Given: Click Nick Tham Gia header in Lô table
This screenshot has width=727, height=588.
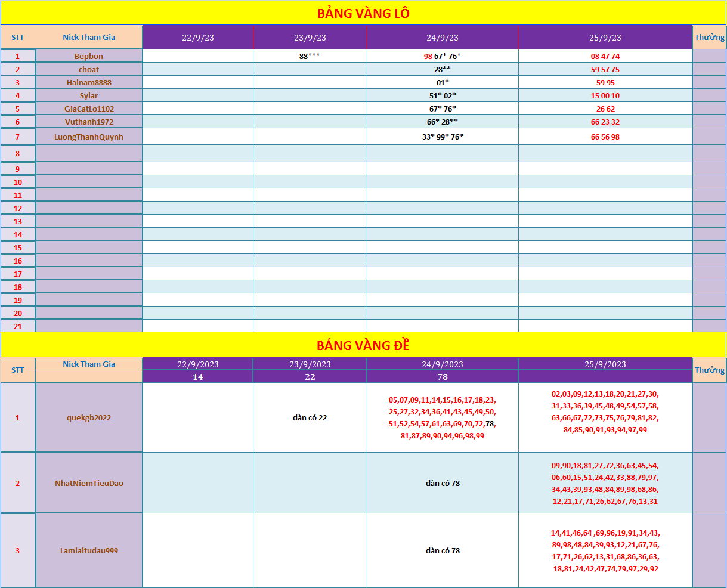Looking at the screenshot, I should [89, 37].
